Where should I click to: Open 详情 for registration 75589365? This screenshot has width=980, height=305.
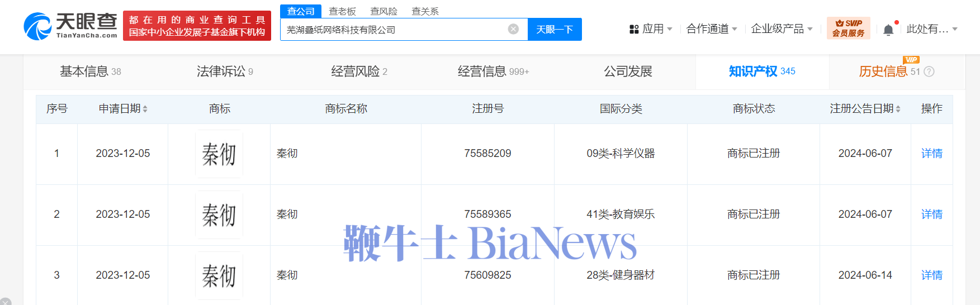[x=932, y=214]
